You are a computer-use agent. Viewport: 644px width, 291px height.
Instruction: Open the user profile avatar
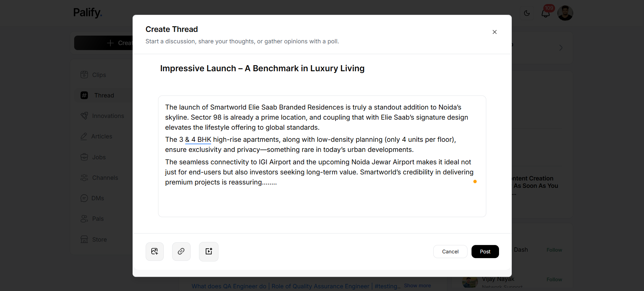coord(565,13)
